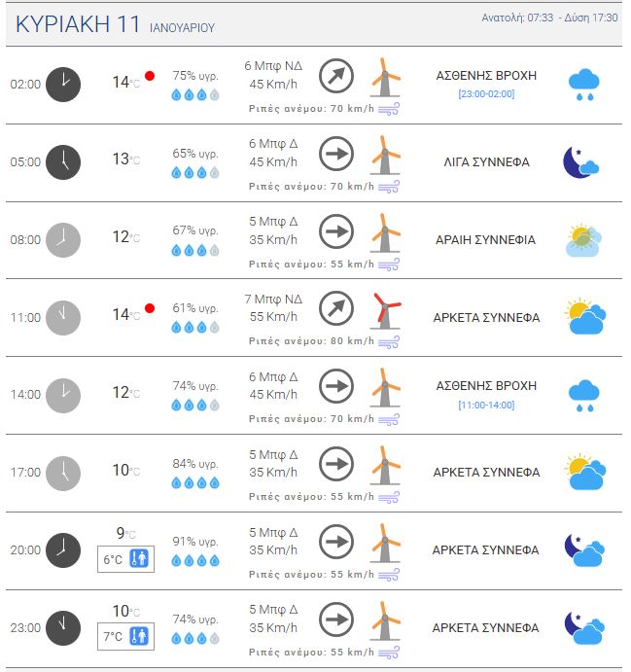Click the humidity droplets at 20:00
The image size is (631, 672).
click(195, 561)
